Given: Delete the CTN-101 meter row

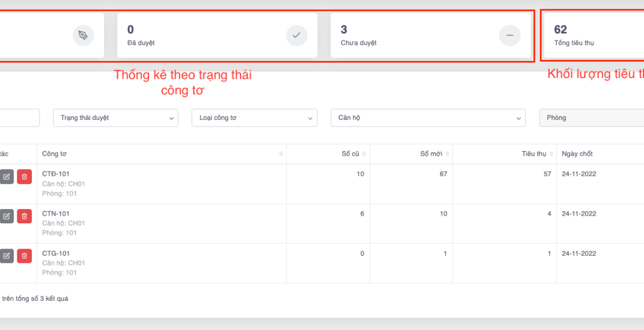Looking at the screenshot, I should coord(24,216).
